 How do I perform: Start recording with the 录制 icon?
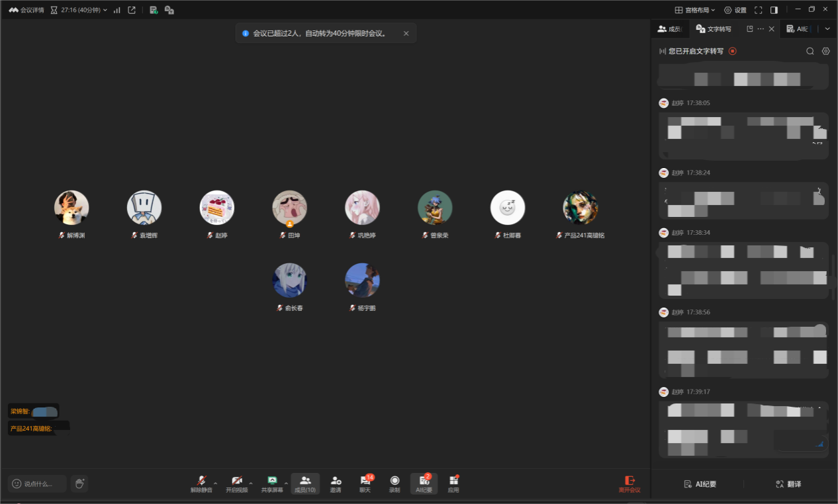pos(395,483)
